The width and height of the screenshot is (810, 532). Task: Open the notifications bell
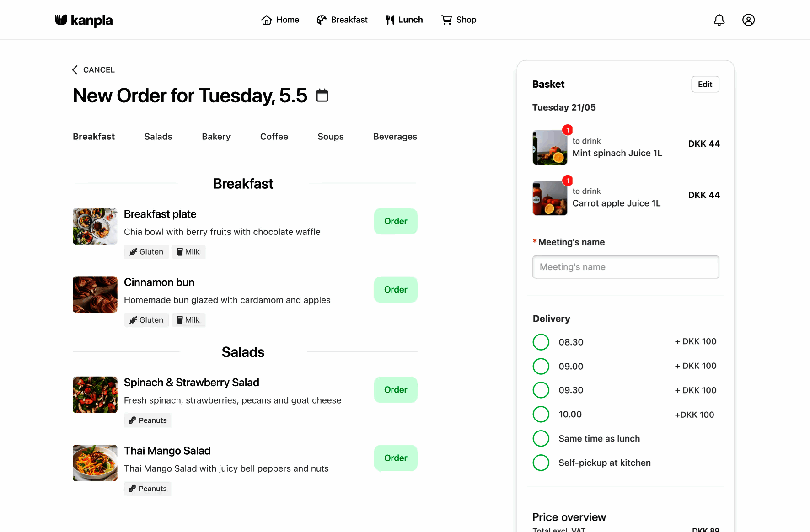coord(719,20)
